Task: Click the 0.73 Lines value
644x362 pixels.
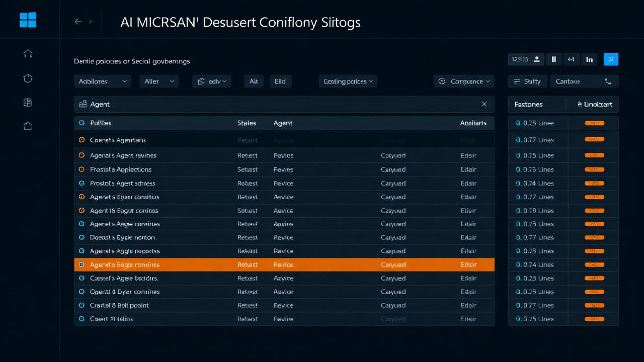Action: [x=535, y=251]
